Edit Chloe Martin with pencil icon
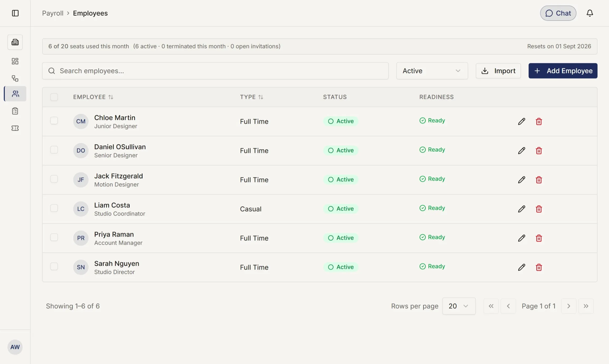The height and width of the screenshot is (364, 609). 521,121
